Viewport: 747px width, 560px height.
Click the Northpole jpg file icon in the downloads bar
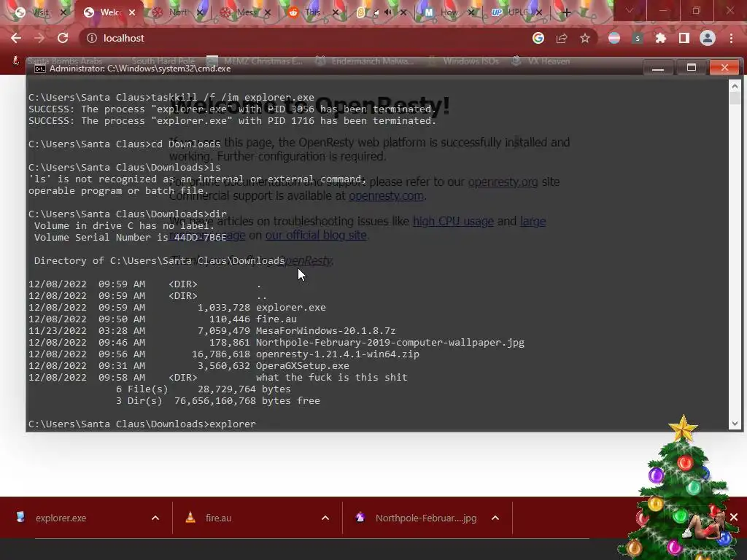click(x=360, y=517)
